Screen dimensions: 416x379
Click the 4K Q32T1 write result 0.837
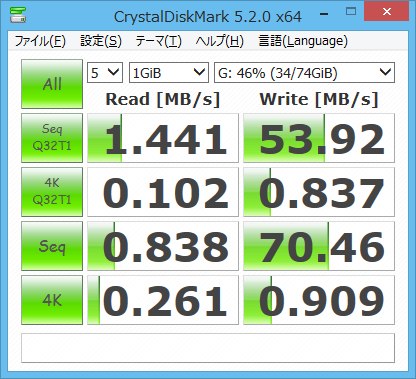(319, 192)
